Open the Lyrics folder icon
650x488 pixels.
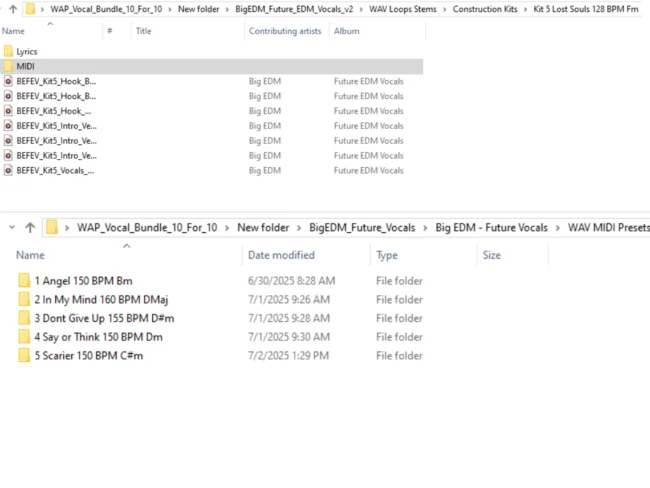[8, 51]
